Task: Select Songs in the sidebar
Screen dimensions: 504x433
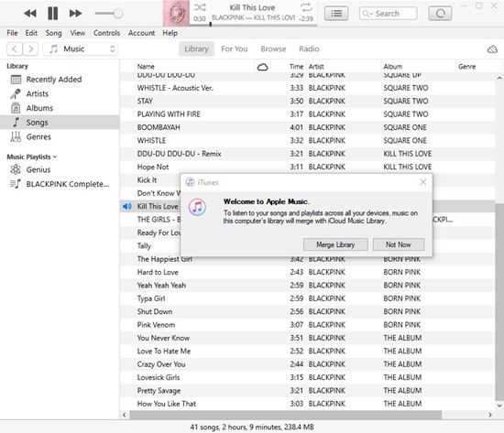Action: pyautogui.click(x=60, y=123)
